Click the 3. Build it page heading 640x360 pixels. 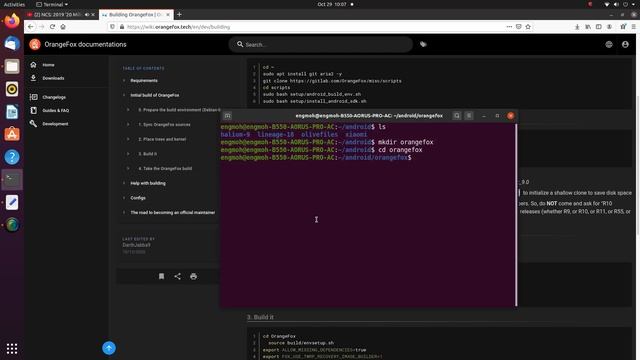tap(260, 317)
